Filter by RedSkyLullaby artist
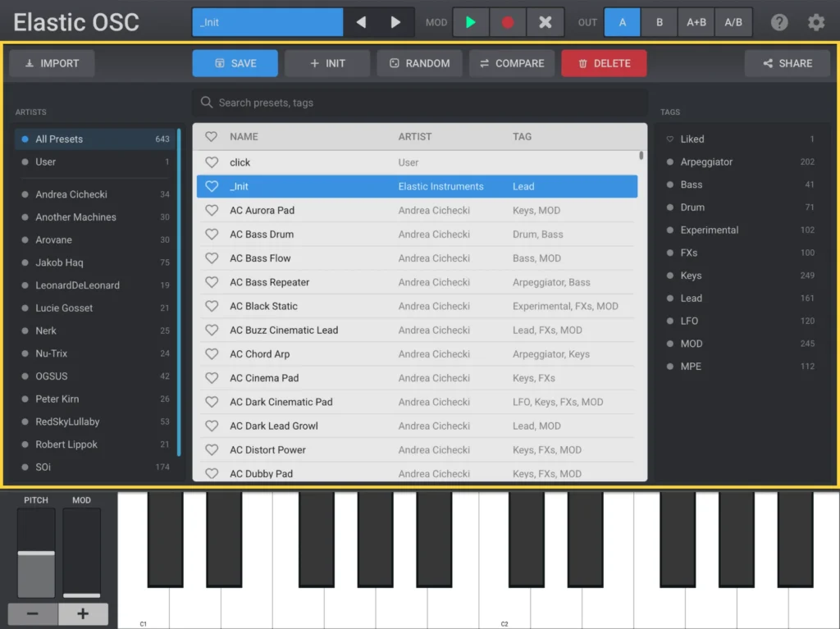This screenshot has height=629, width=840. click(95, 422)
